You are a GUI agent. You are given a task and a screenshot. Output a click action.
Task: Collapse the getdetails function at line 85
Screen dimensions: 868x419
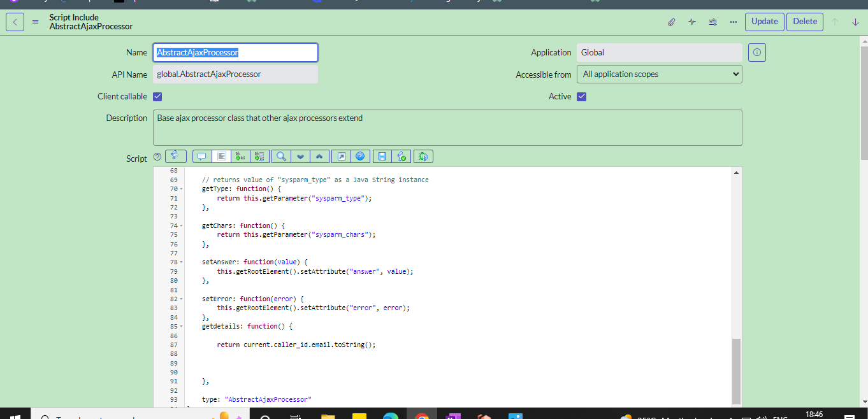(x=182, y=327)
